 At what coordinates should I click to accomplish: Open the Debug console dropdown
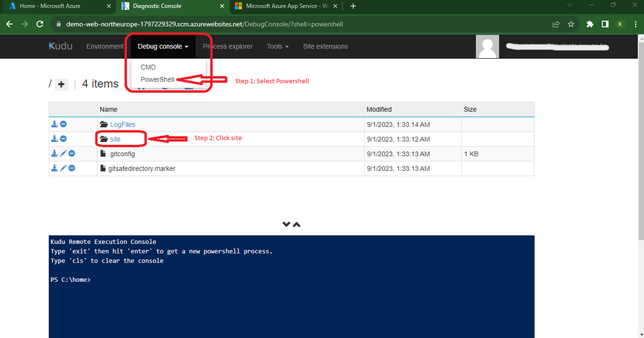pyautogui.click(x=163, y=46)
